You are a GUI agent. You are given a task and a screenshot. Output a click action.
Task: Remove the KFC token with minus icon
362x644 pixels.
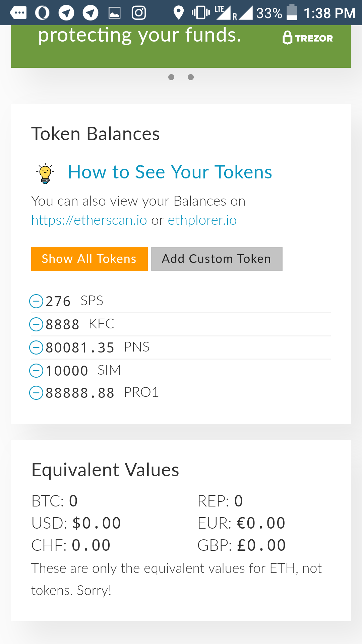tap(36, 324)
